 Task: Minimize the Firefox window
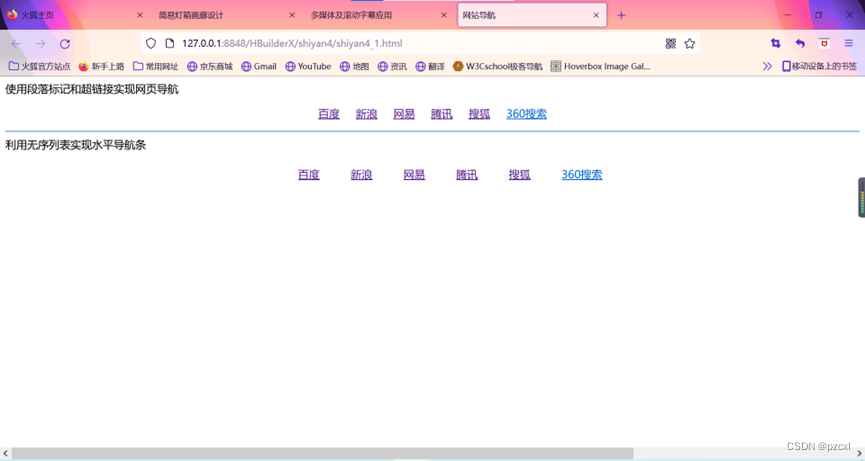point(788,15)
